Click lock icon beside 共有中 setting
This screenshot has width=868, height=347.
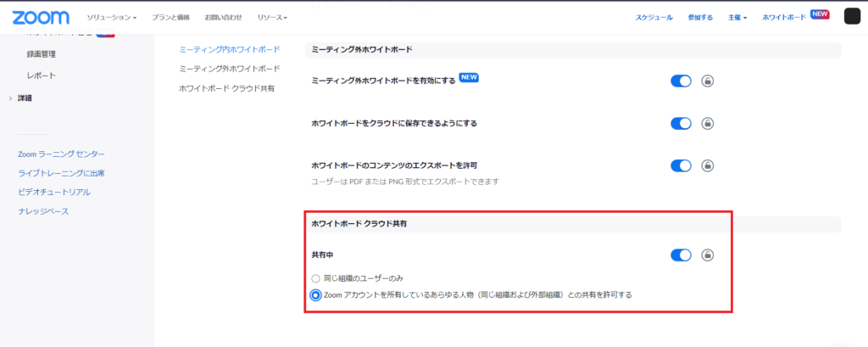point(707,255)
